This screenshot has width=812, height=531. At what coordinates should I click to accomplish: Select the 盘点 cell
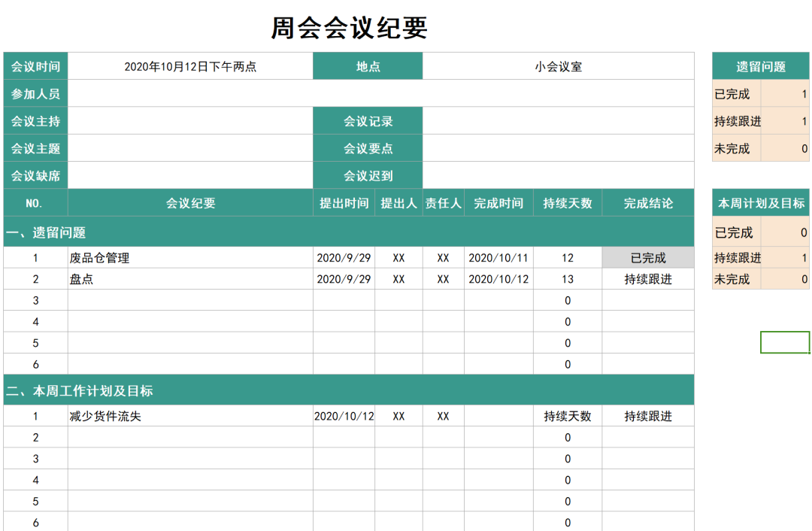tap(190, 279)
